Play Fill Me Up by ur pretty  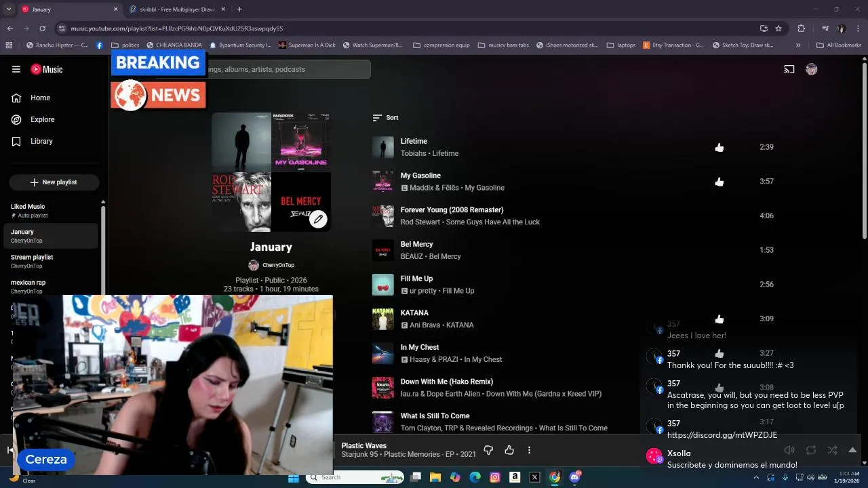416,279
